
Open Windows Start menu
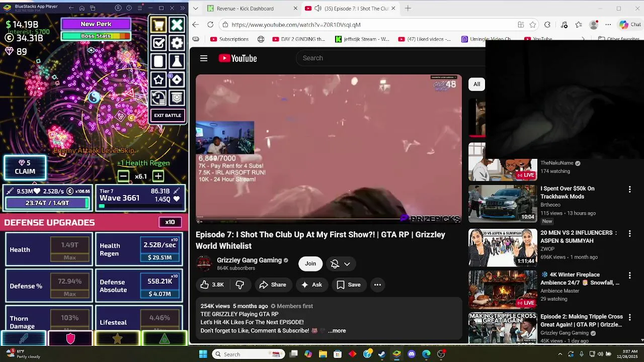point(203,354)
